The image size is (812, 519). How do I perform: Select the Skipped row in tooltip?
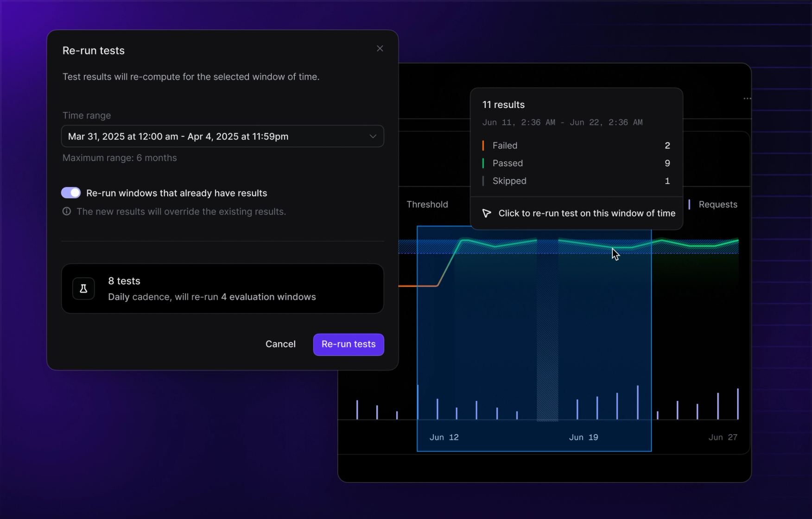[576, 181]
